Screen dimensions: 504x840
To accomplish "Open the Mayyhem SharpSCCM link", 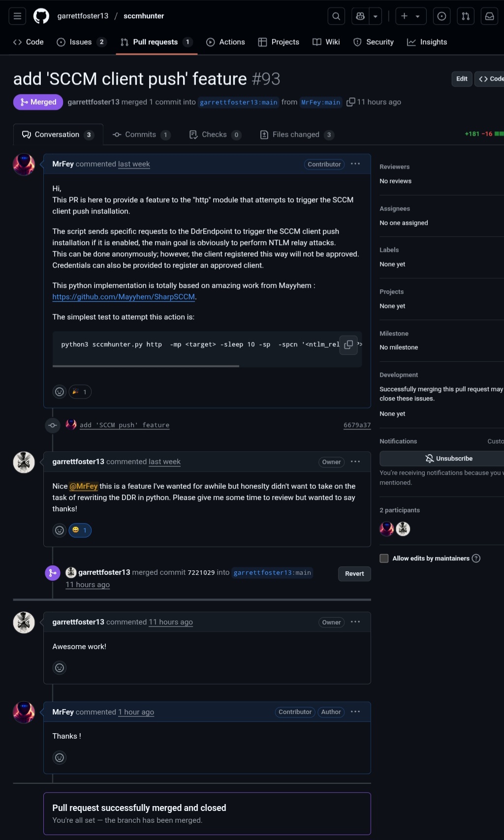I will 124,297.
